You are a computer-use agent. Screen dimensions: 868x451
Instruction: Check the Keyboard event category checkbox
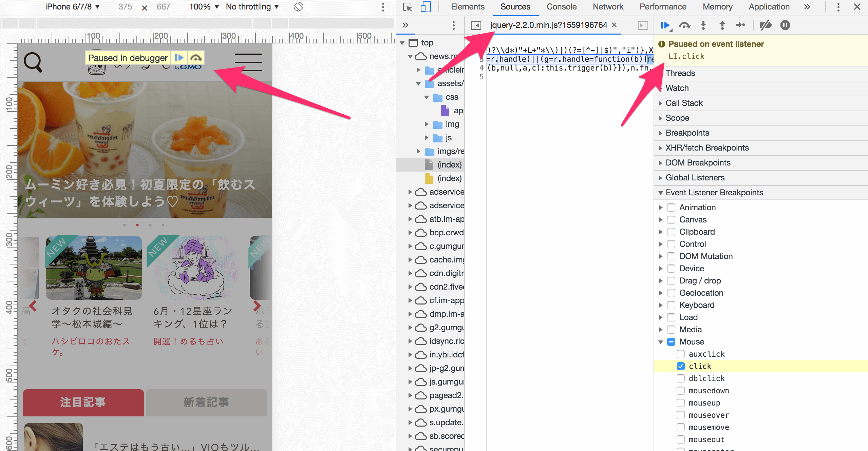point(671,305)
